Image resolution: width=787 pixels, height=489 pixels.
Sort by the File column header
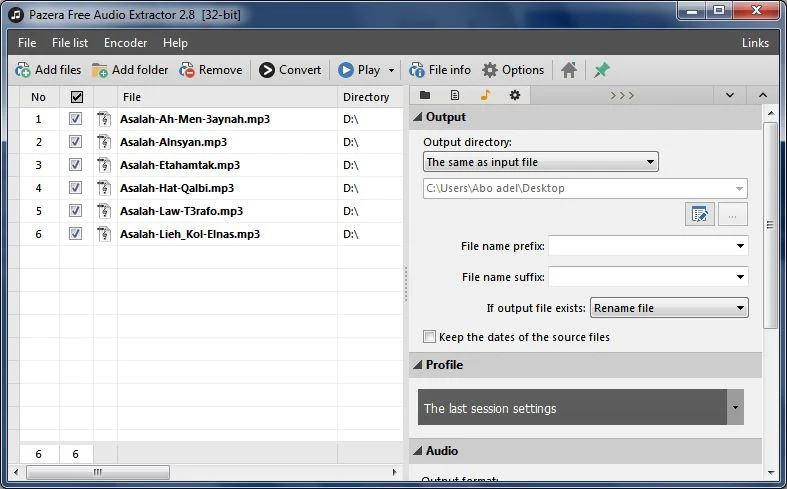point(227,97)
